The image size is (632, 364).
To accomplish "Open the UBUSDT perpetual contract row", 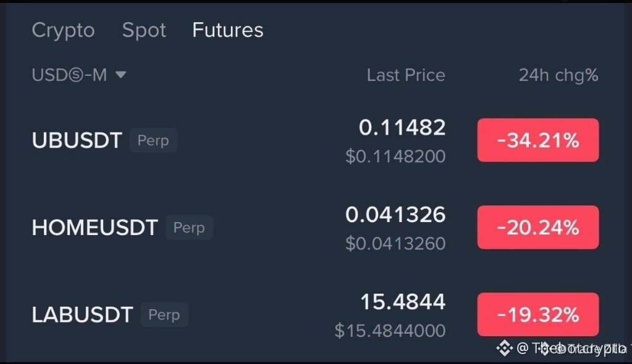I will 315,140.
